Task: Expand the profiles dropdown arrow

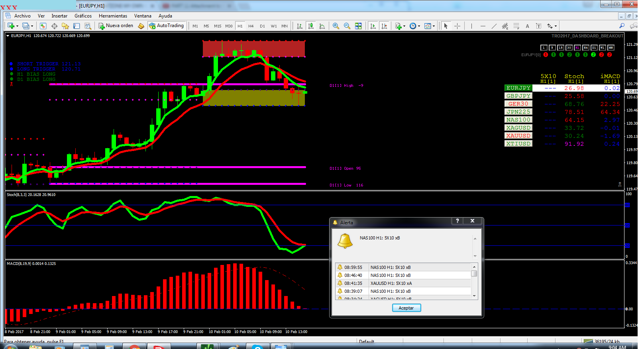Action: tap(32, 26)
